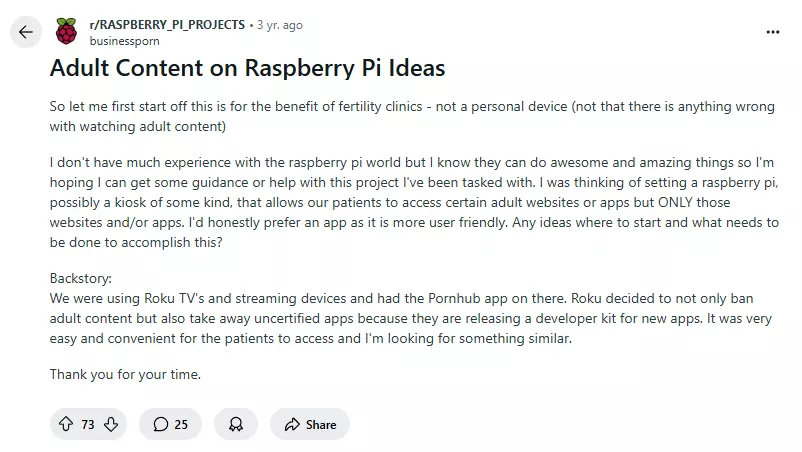This screenshot has height=452, width=802.
Task: Click the 'Adult Content on Raspberry Pi Ideas' title
Action: pyautogui.click(x=248, y=68)
